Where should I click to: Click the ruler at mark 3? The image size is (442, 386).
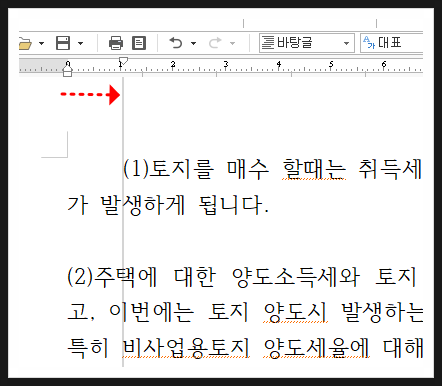(x=226, y=64)
